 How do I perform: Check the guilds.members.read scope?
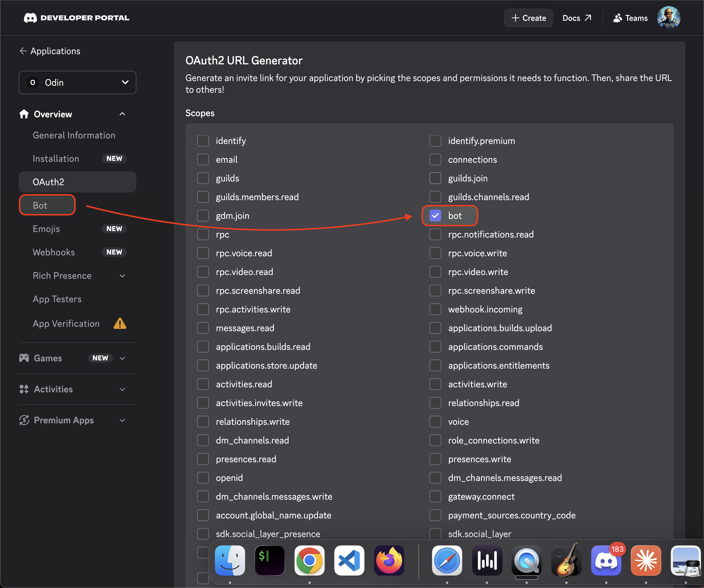(x=203, y=197)
